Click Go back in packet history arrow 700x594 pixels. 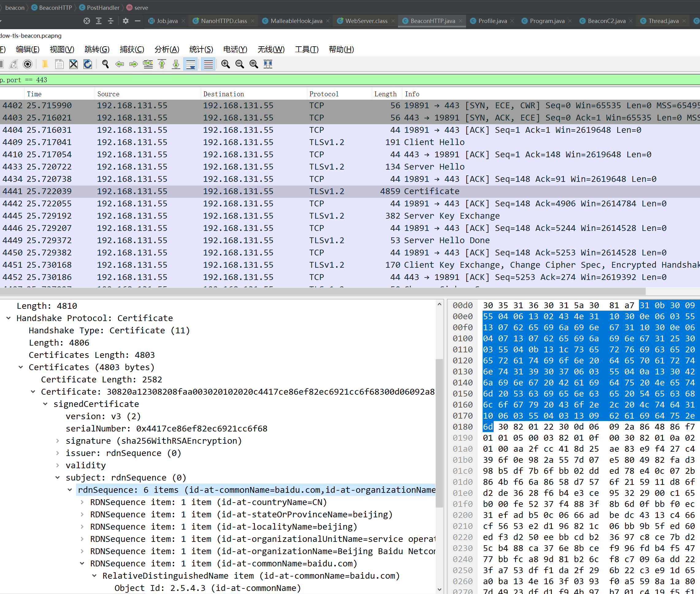[x=120, y=64]
